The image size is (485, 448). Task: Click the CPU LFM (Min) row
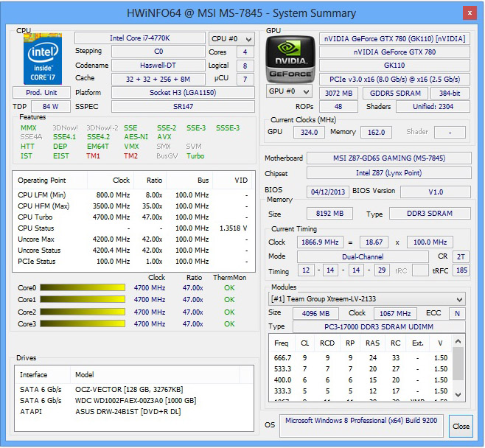coord(133,195)
